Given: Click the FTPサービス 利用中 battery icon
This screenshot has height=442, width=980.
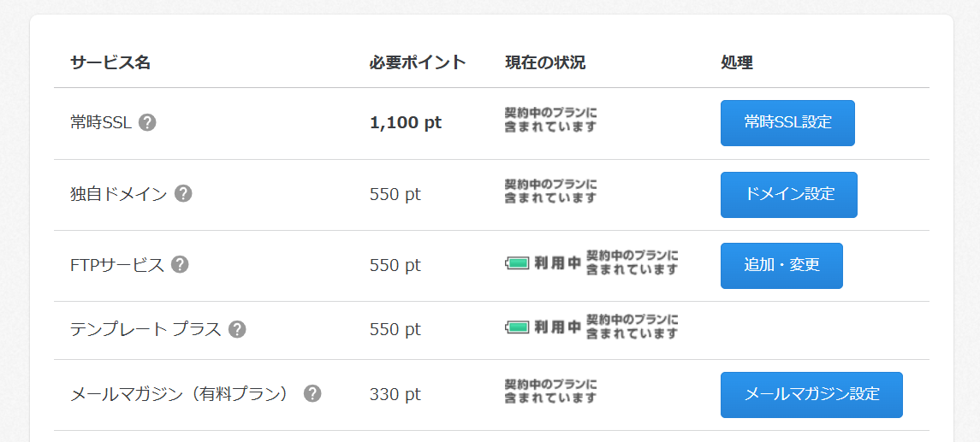Looking at the screenshot, I should click(x=517, y=263).
